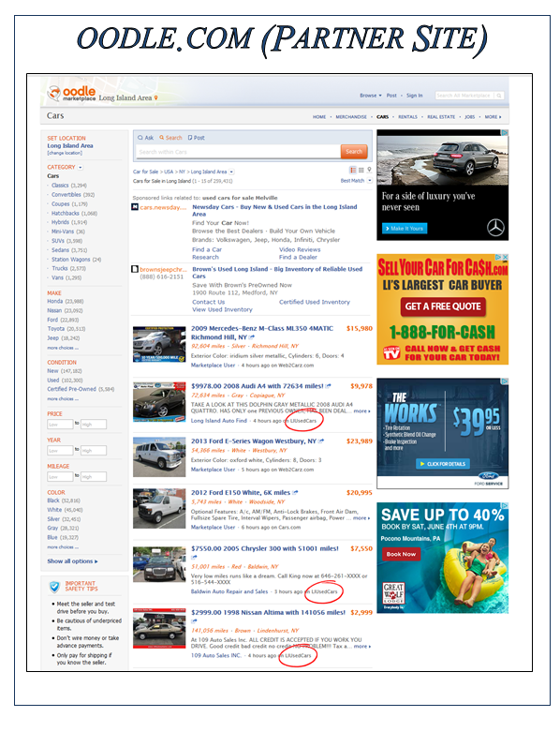Click the orange Search button

[354, 152]
